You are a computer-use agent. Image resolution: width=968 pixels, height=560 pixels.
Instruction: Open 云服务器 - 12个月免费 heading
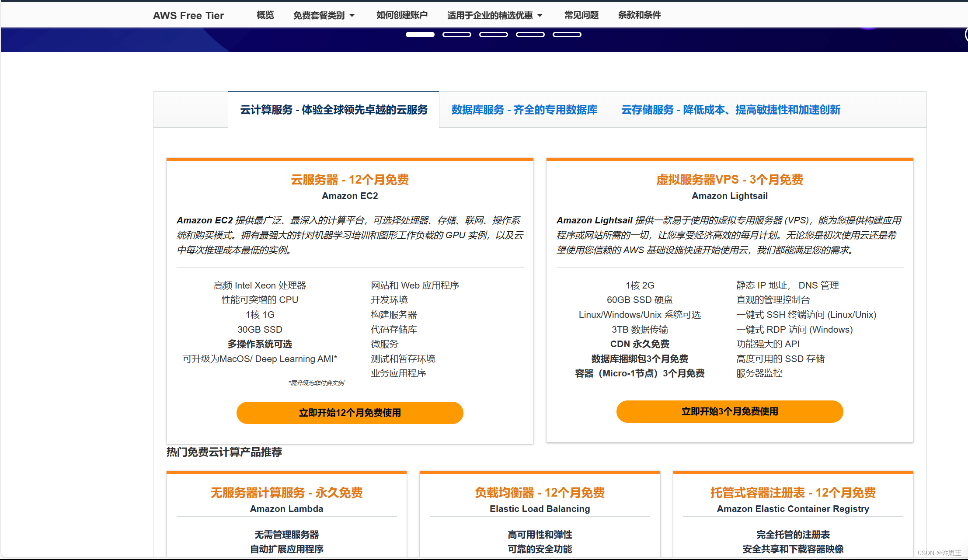(x=350, y=180)
